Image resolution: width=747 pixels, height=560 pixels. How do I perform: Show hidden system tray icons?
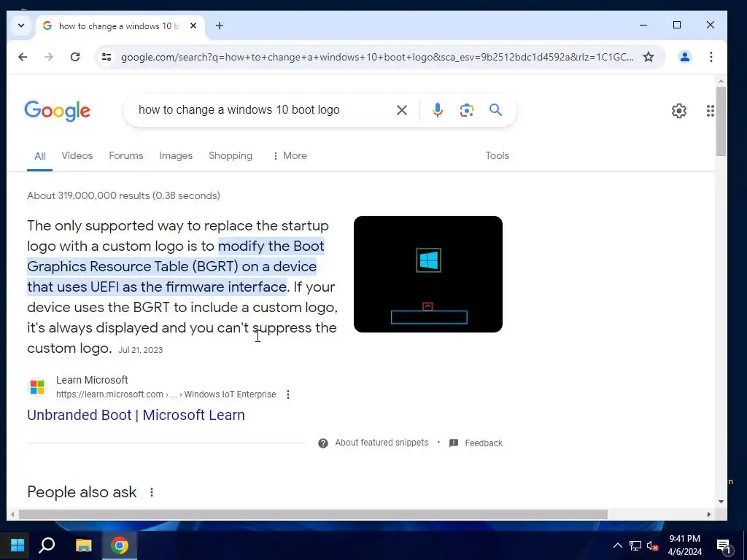pos(617,545)
